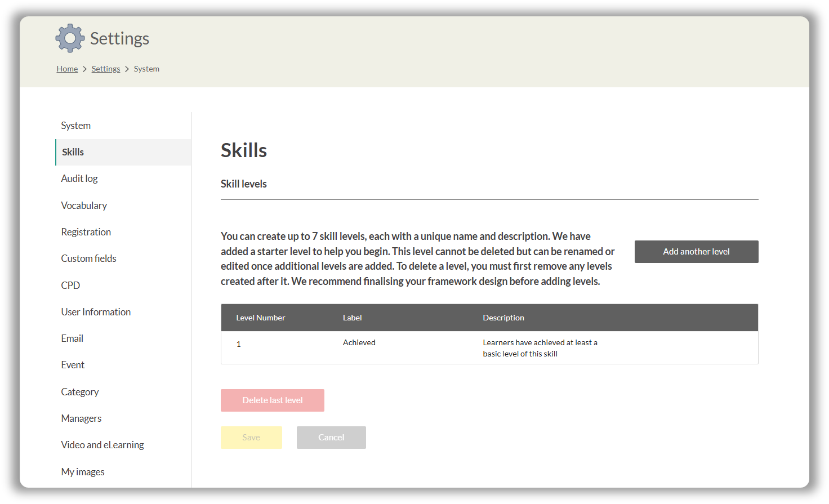Select Skills in the sidebar menu
The width and height of the screenshot is (829, 504).
tap(73, 152)
